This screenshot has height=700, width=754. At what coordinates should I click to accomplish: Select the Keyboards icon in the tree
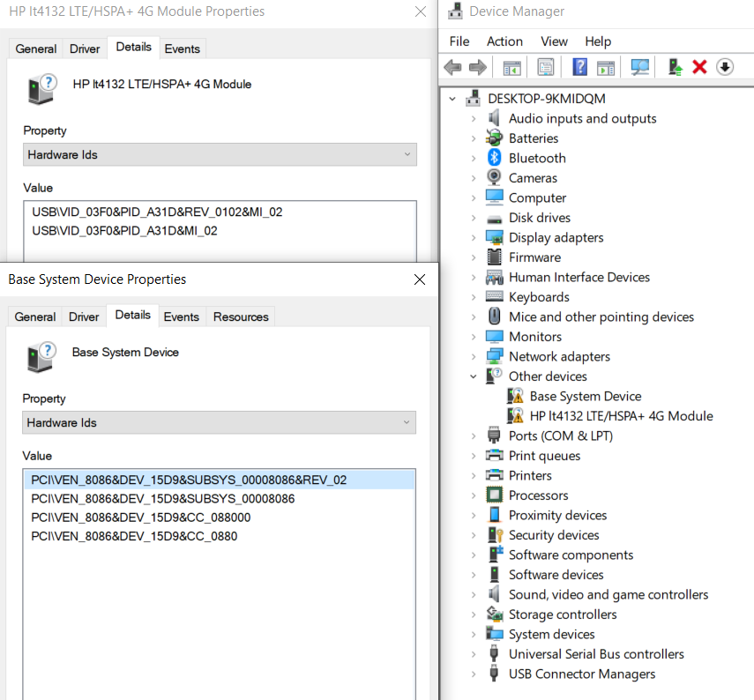click(495, 296)
